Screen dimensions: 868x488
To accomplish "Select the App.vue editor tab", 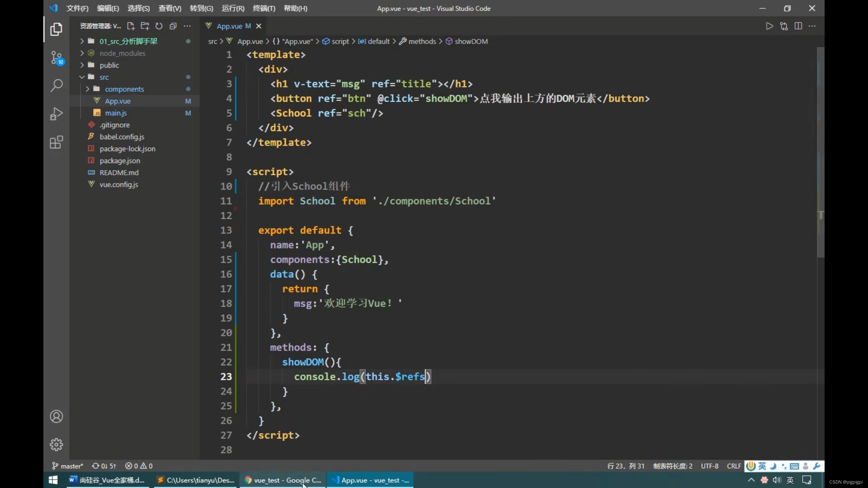I will (x=229, y=26).
